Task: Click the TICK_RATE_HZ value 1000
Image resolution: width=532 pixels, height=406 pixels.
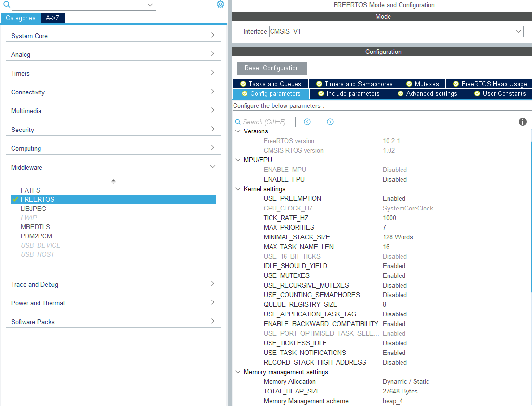Action: click(389, 218)
